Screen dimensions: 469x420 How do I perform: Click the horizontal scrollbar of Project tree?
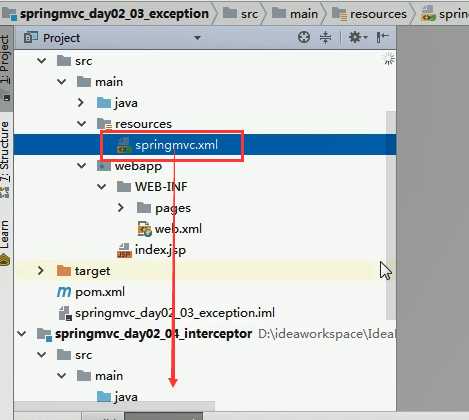coord(114,406)
